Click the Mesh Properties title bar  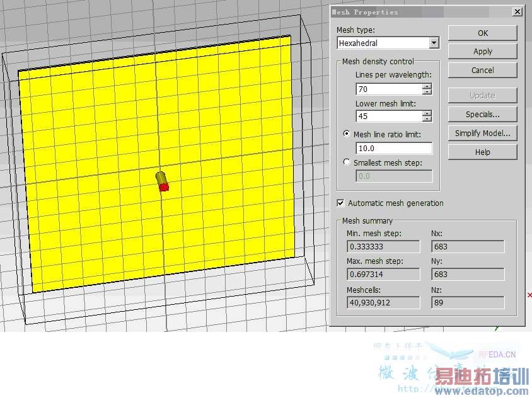click(x=420, y=12)
